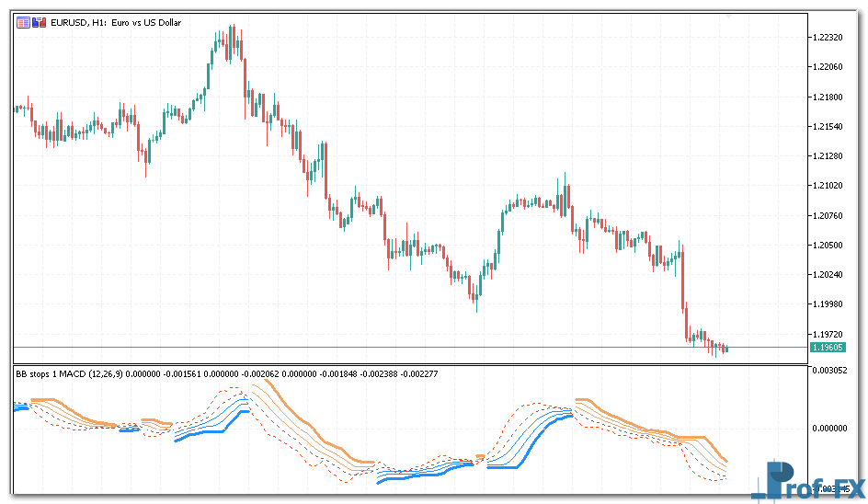Click the 1.19720 price axis label
The height and width of the screenshot is (504, 868).
click(x=829, y=335)
